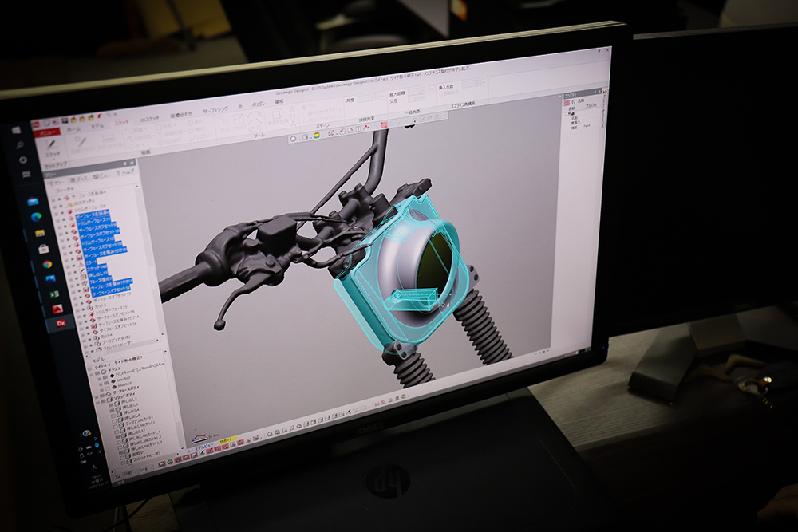Click the rainbow color-map icon in top viewport toolbar
This screenshot has height=532, width=798.
pyautogui.click(x=317, y=136)
